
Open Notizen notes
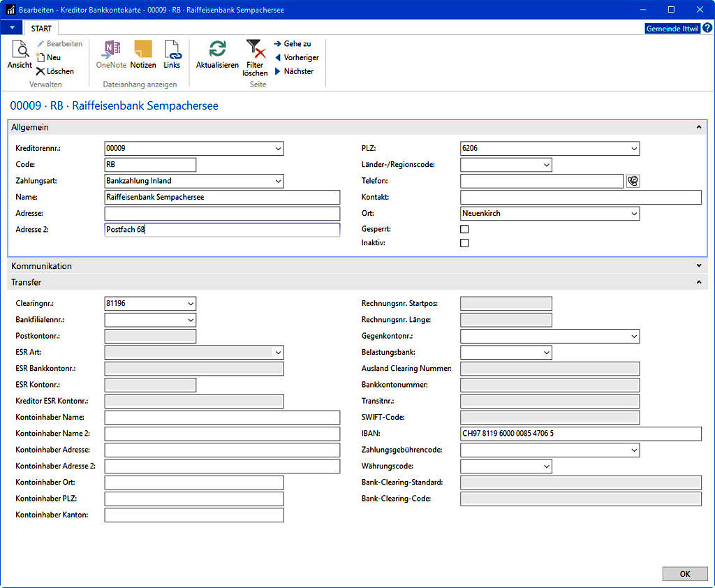tap(143, 54)
